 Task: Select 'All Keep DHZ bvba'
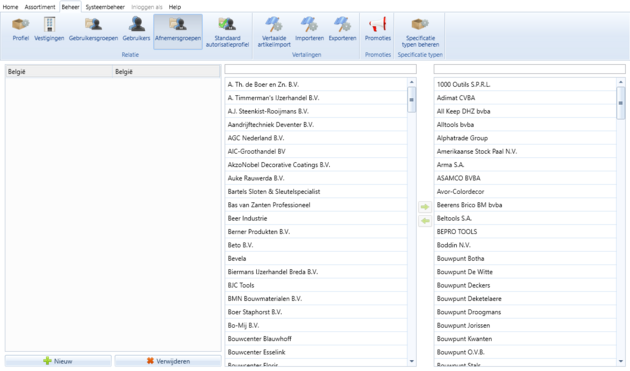[x=526, y=111]
